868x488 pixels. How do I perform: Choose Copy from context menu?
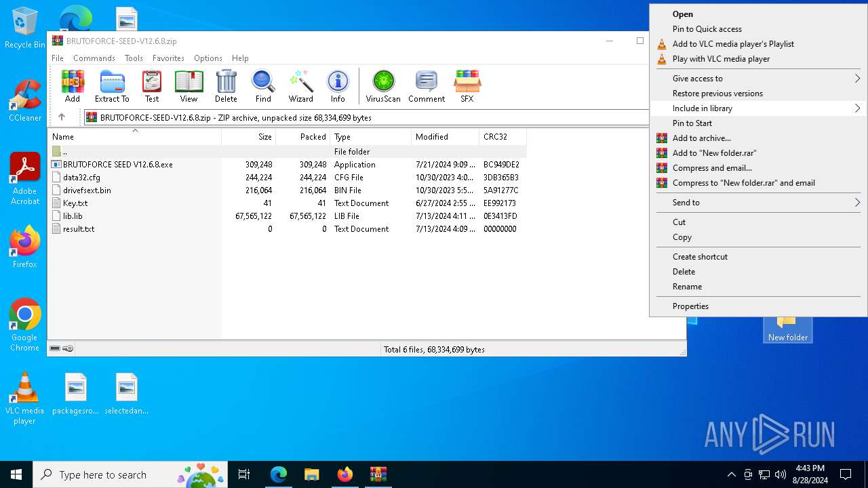(758, 237)
